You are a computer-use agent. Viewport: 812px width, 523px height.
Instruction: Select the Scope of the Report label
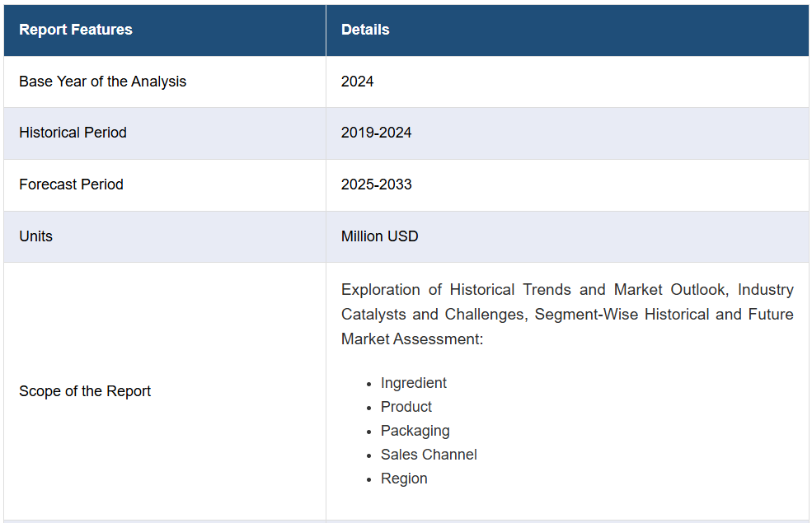tap(85, 391)
